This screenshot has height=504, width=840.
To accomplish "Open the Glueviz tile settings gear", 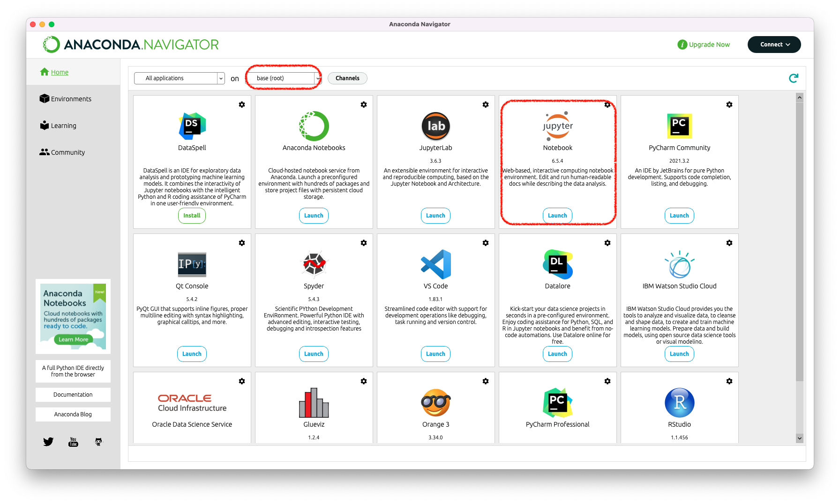I will (x=364, y=381).
